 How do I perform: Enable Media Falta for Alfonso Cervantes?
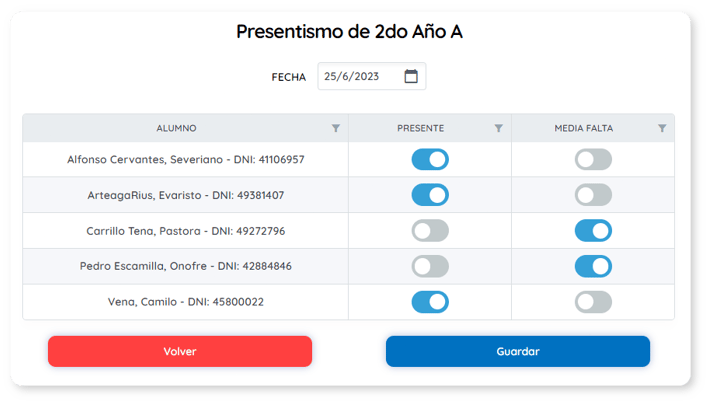coord(593,159)
